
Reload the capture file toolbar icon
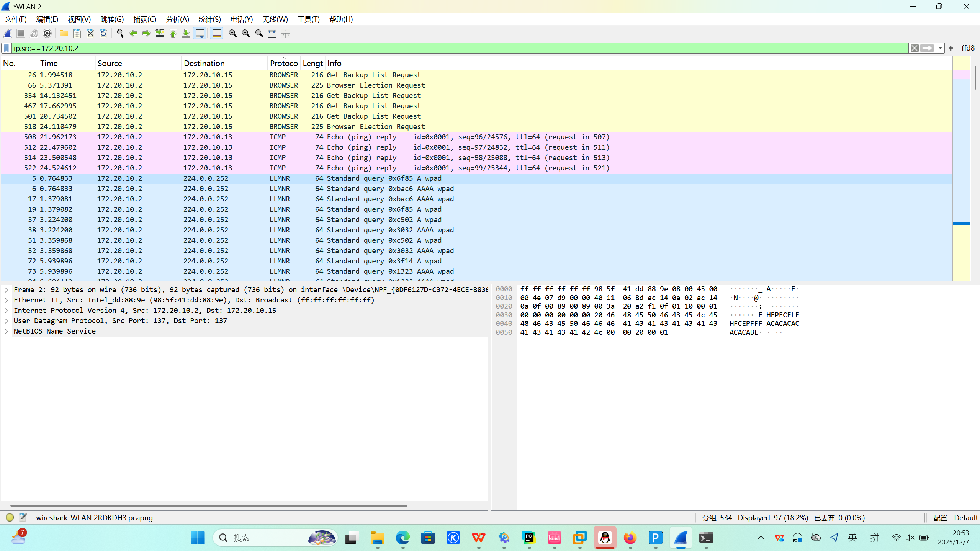(103, 33)
